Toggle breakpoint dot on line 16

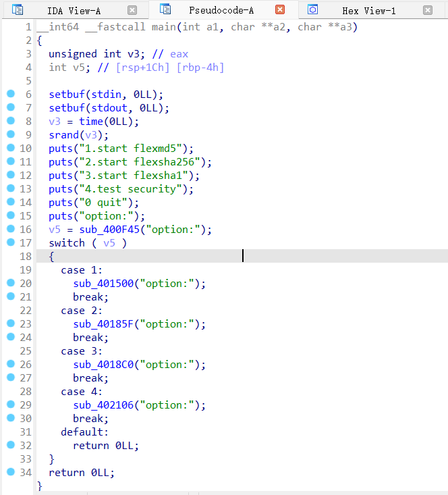tap(10, 229)
